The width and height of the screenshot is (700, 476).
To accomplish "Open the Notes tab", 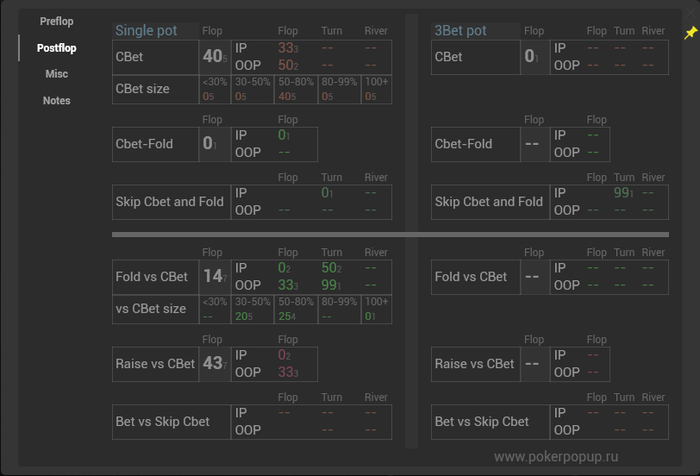I will click(x=57, y=100).
